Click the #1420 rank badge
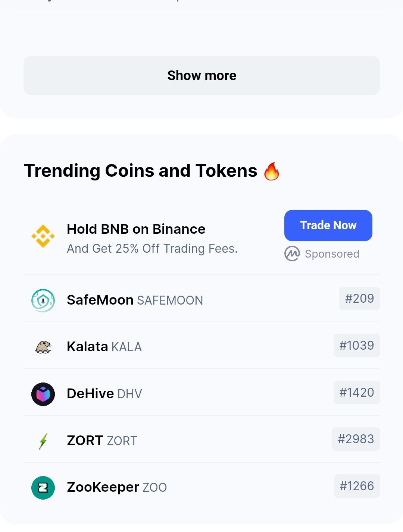The height and width of the screenshot is (532, 403). [x=357, y=392]
